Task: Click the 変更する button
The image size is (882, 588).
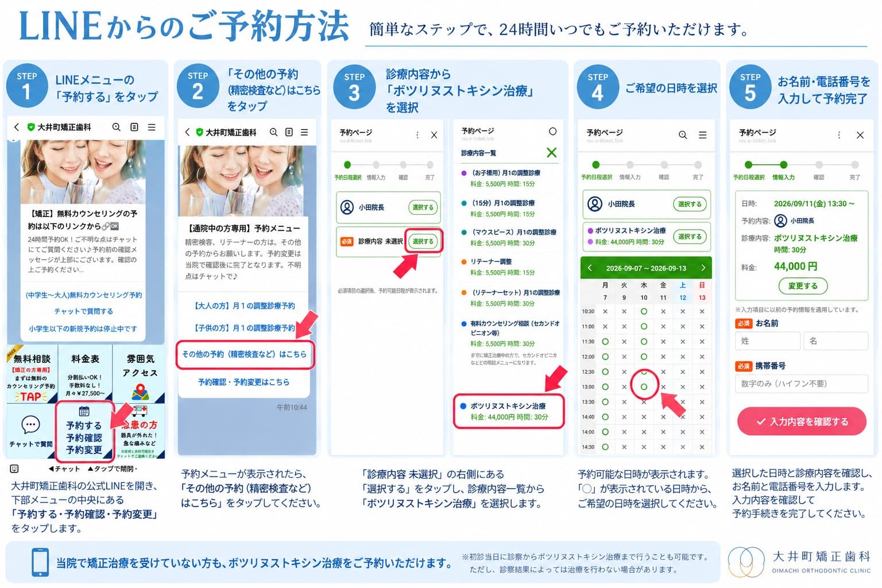Action: pyautogui.click(x=803, y=286)
